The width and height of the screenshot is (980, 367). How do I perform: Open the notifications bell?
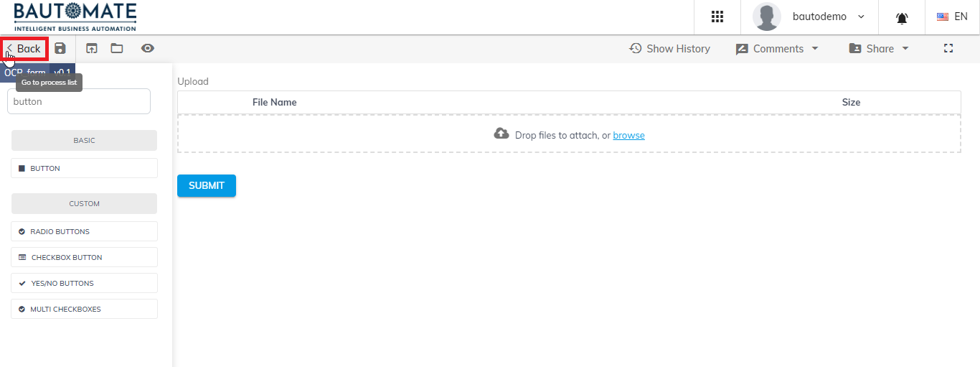coord(902,18)
